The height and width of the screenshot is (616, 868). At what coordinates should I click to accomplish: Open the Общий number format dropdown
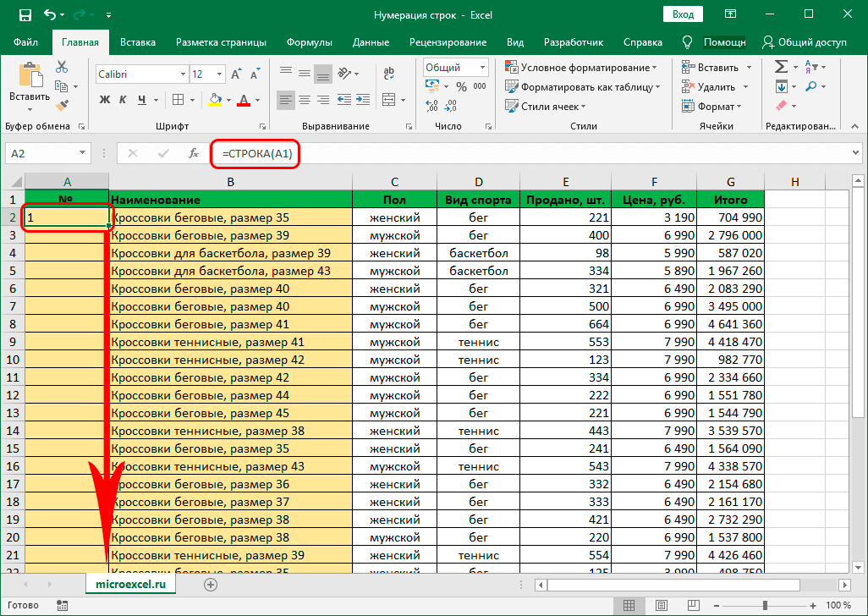tap(483, 68)
